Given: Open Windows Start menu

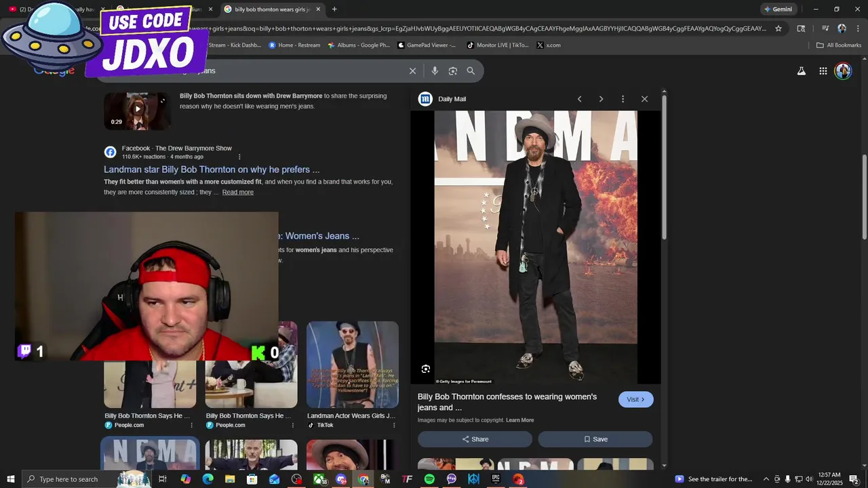Looking at the screenshot, I should [10, 479].
